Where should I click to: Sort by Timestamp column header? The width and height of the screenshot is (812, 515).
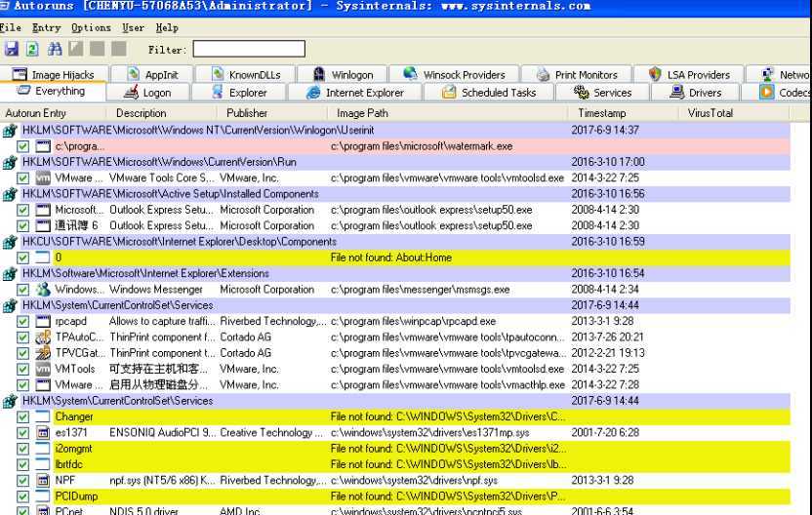click(x=624, y=113)
